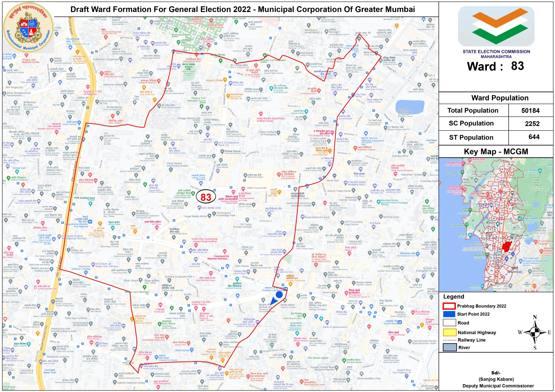Click the Total Population value 50184
Viewport: 555px width, 392px height.
coord(530,111)
